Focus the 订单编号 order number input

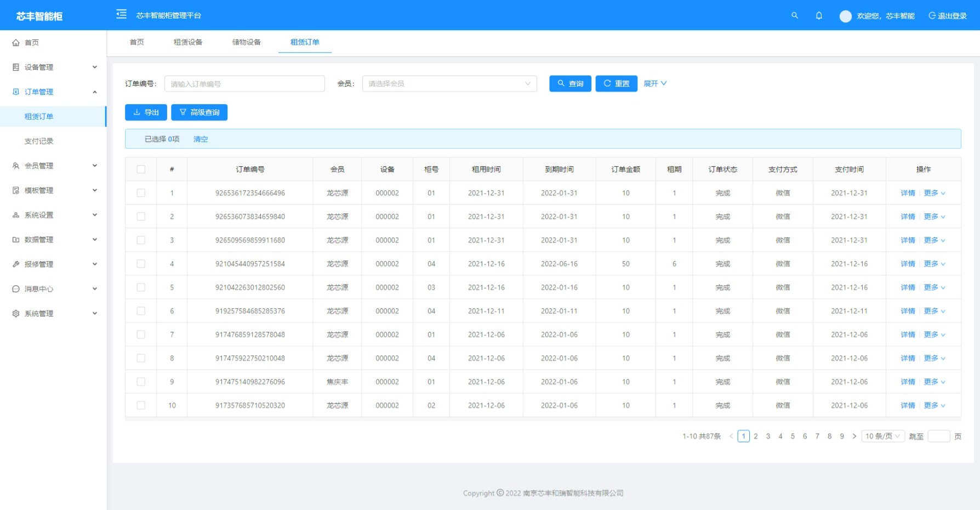pos(244,83)
